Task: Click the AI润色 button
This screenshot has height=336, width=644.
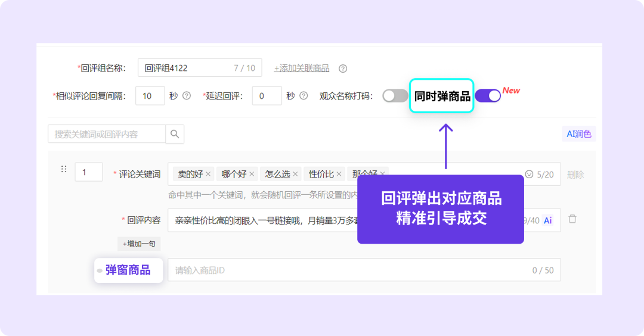Action: tap(578, 133)
